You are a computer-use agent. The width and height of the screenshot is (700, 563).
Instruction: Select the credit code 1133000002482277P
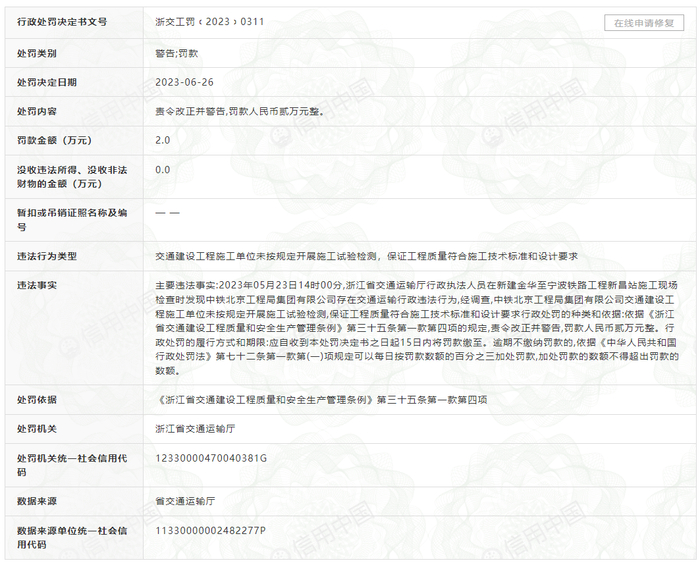pos(210,530)
